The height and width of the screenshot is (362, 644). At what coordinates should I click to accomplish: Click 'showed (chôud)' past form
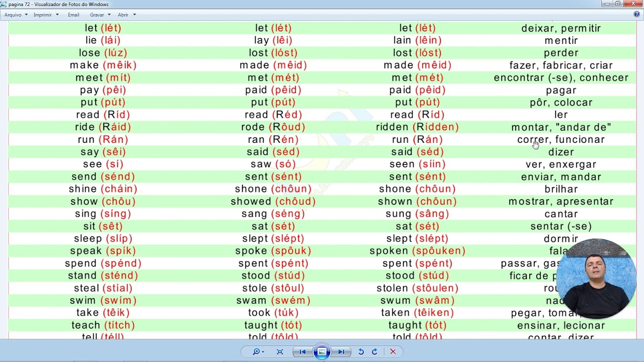pos(273,202)
